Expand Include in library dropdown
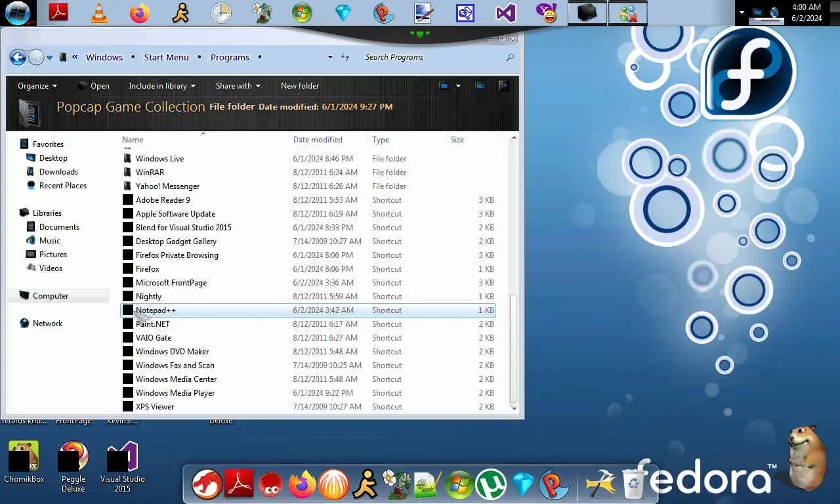The height and width of the screenshot is (504, 840). tap(162, 86)
